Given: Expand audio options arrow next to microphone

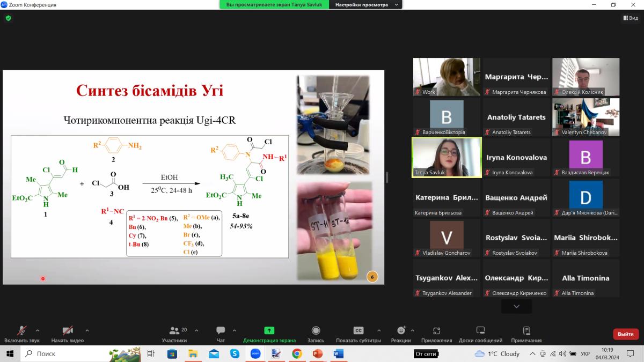Looking at the screenshot, I should [x=38, y=330].
